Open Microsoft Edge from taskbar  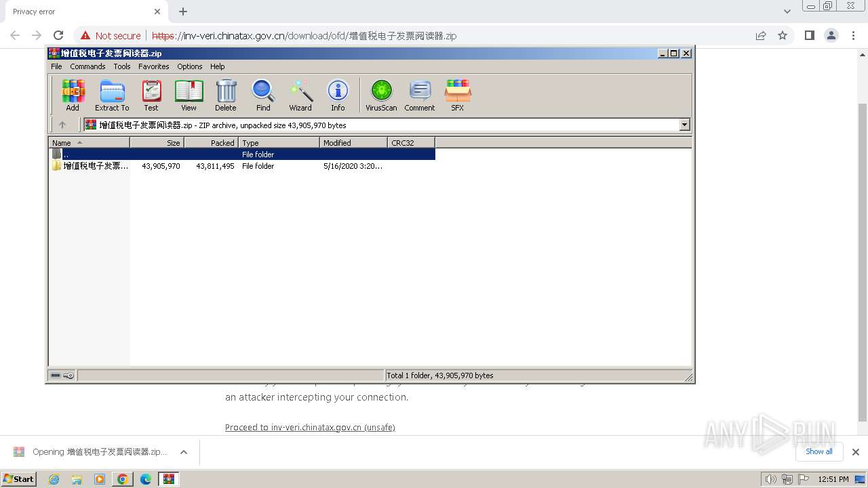pyautogui.click(x=146, y=479)
